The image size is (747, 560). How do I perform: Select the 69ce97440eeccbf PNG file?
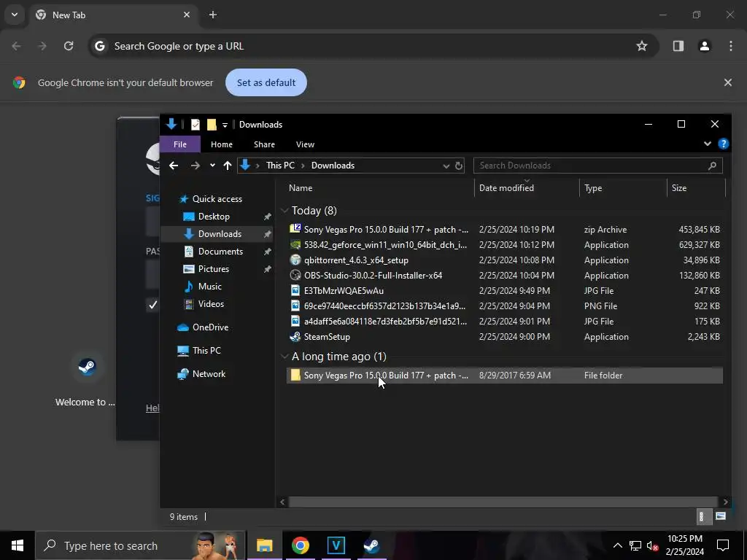(x=504, y=306)
